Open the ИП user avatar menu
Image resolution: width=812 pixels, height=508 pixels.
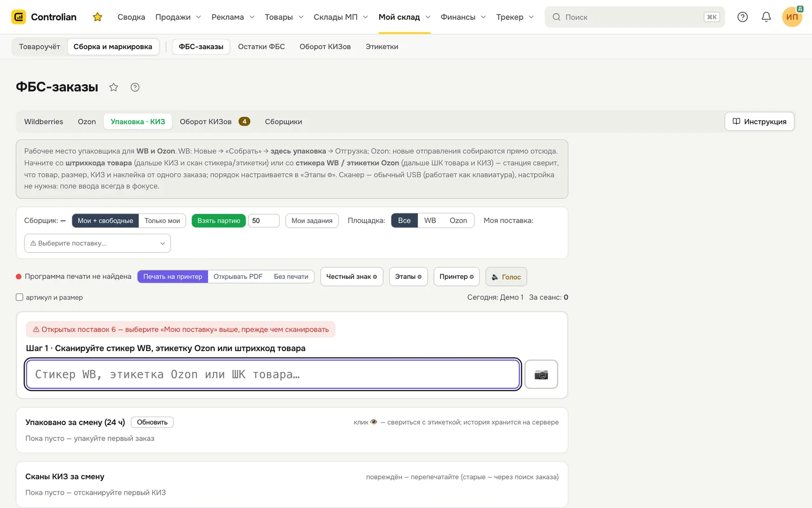[792, 17]
